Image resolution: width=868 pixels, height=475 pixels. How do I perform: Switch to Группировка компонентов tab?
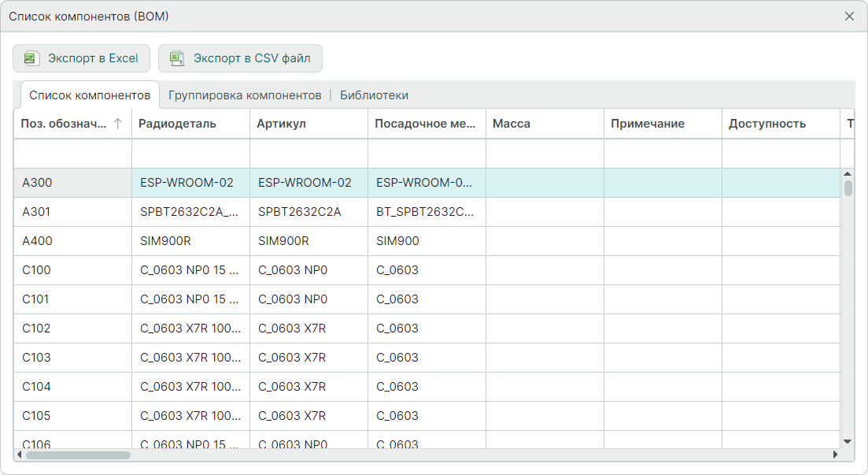tap(245, 95)
